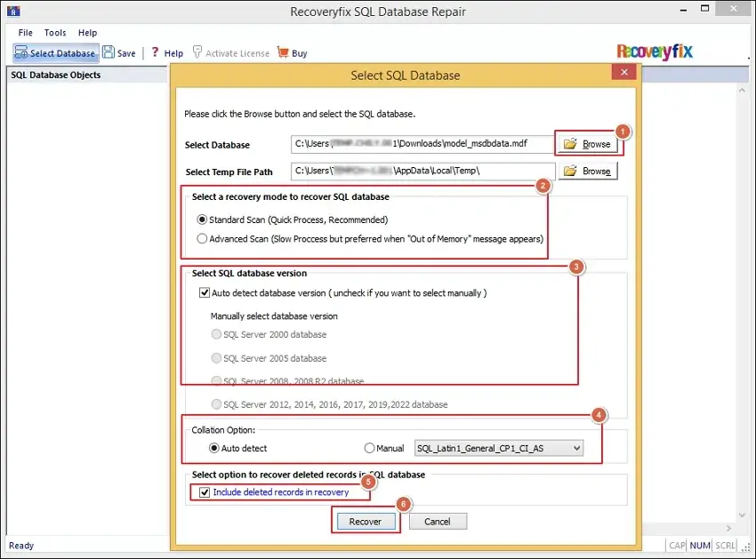Click the Select Database path field

tap(422, 144)
